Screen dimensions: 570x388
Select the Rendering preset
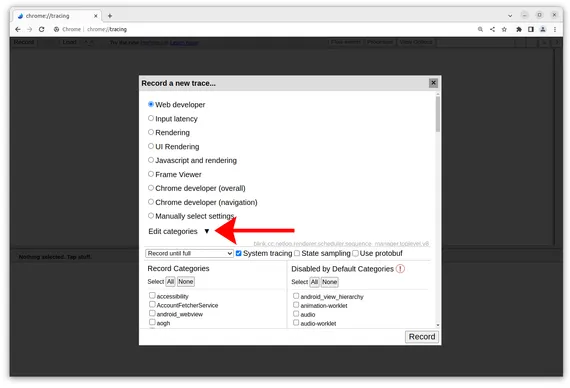click(x=151, y=132)
